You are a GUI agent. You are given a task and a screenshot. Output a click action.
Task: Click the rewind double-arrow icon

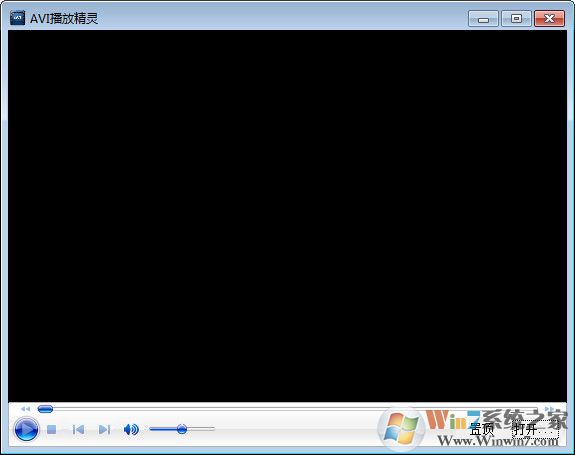[25, 409]
